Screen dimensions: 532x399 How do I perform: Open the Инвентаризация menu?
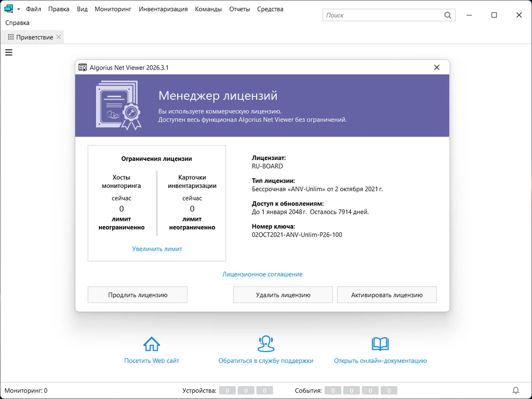[163, 9]
